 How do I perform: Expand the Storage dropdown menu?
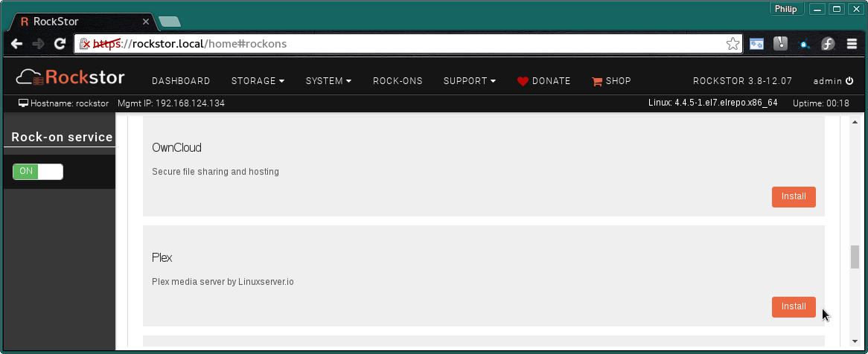click(x=258, y=81)
